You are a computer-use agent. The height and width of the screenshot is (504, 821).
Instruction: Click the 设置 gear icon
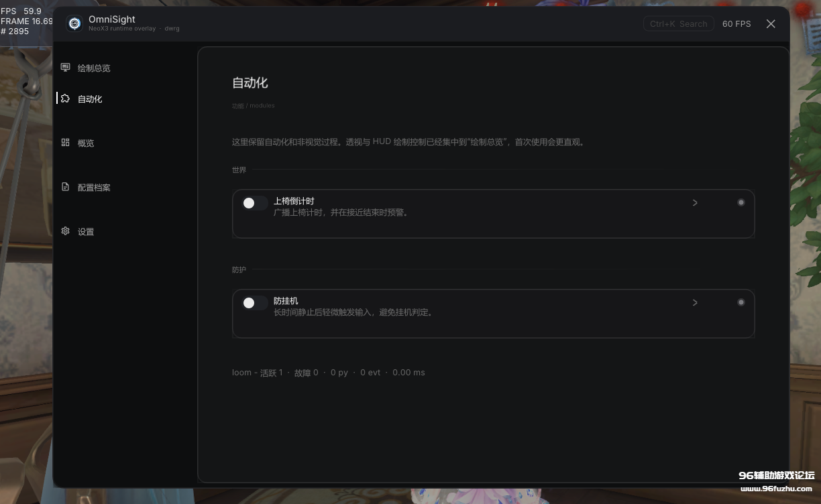tap(65, 231)
